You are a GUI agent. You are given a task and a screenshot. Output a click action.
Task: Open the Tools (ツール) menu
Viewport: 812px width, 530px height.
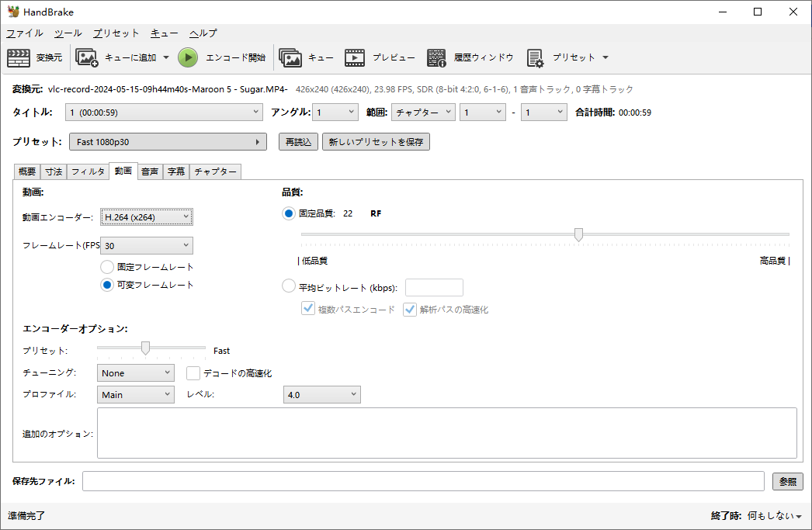click(x=68, y=33)
